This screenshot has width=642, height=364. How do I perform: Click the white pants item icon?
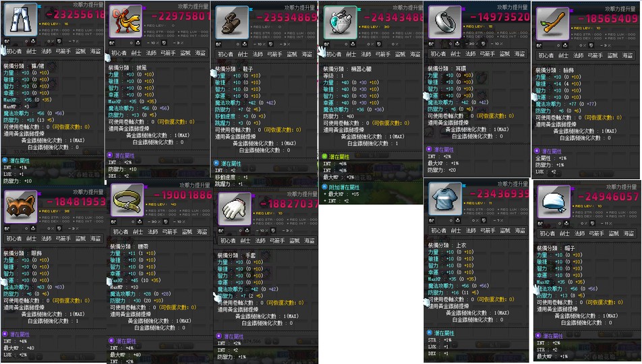[20, 19]
